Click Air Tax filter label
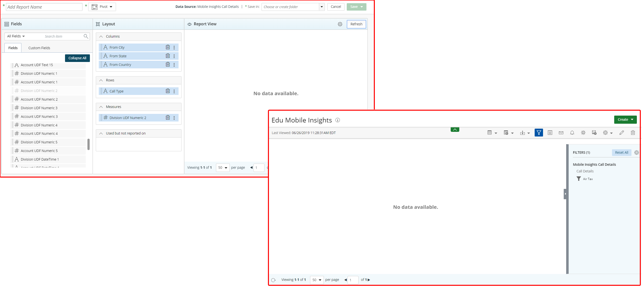 (588, 179)
